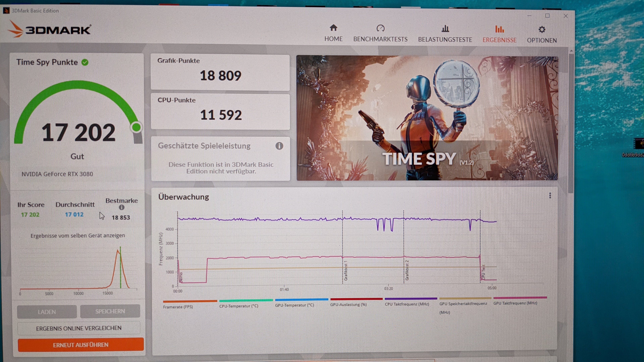This screenshot has width=644, height=362.
Task: Click info icon beside Geschätzte Spieleleistung
Action: 279,146
